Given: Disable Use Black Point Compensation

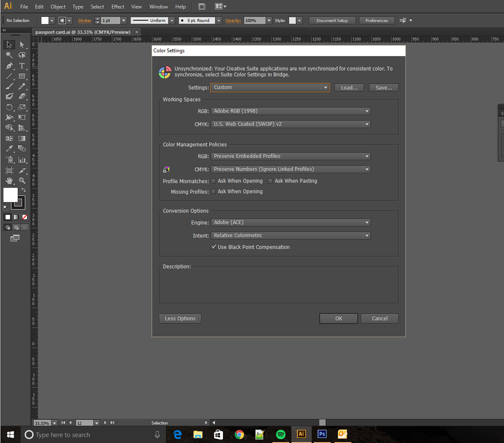Looking at the screenshot, I should pos(214,247).
